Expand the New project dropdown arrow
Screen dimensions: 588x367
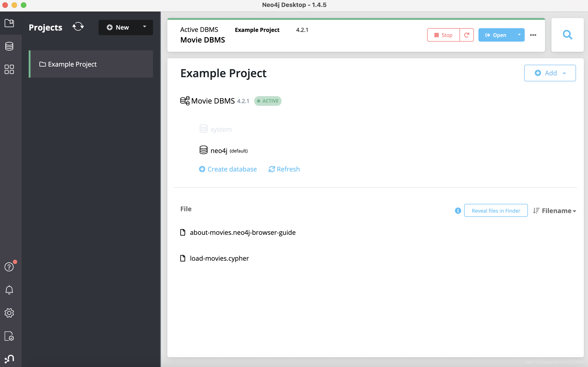(145, 27)
